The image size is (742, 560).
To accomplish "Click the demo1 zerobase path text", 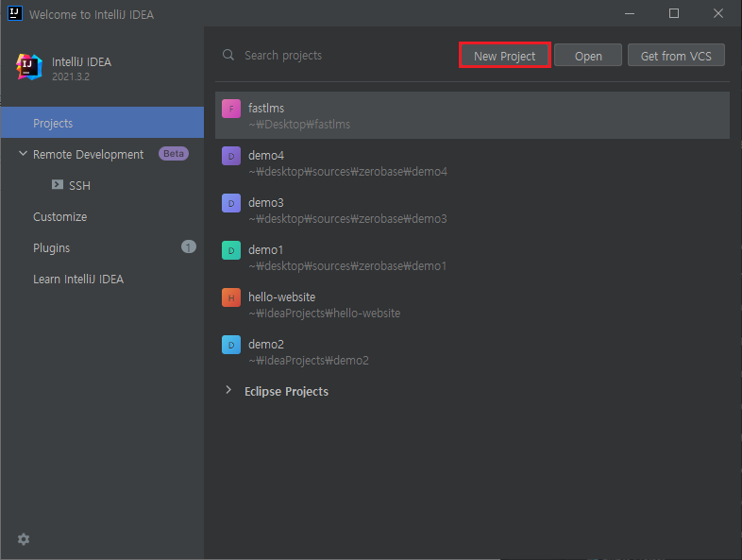I will [x=347, y=266].
